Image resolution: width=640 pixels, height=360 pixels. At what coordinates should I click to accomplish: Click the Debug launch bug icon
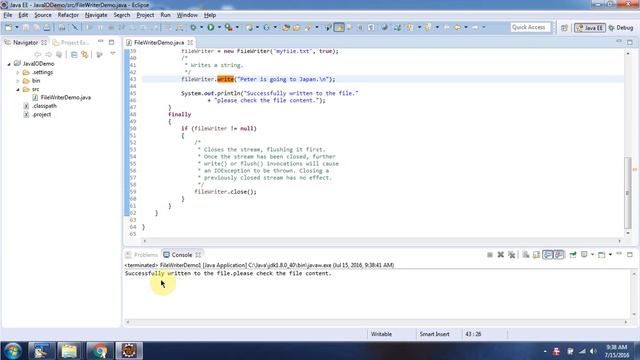tap(193, 27)
